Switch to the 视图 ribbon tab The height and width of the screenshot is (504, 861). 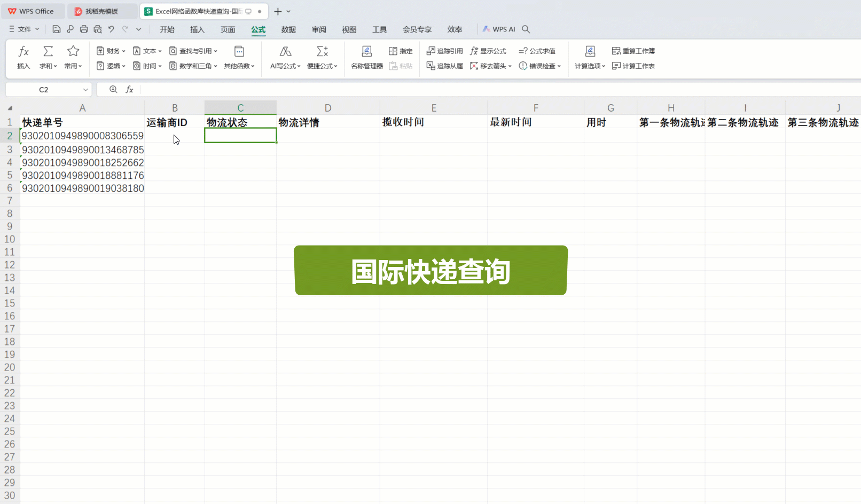(x=349, y=29)
